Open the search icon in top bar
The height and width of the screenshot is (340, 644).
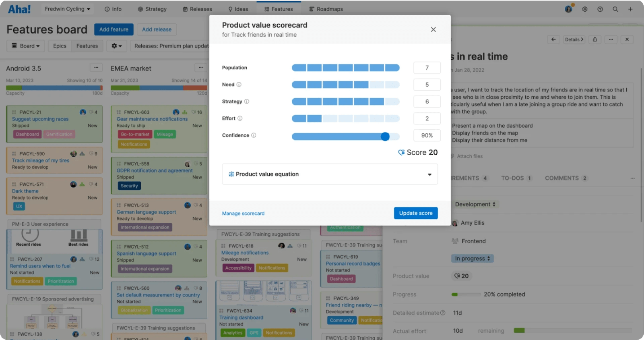[615, 9]
